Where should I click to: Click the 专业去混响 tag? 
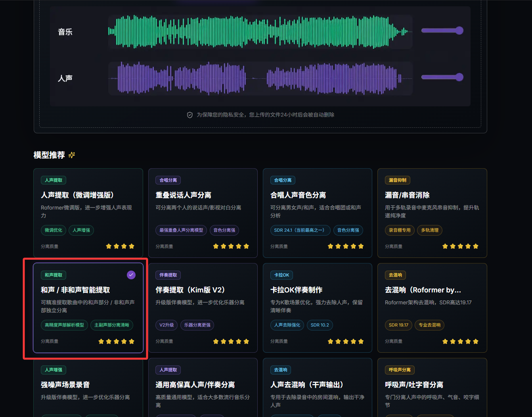coord(430,325)
